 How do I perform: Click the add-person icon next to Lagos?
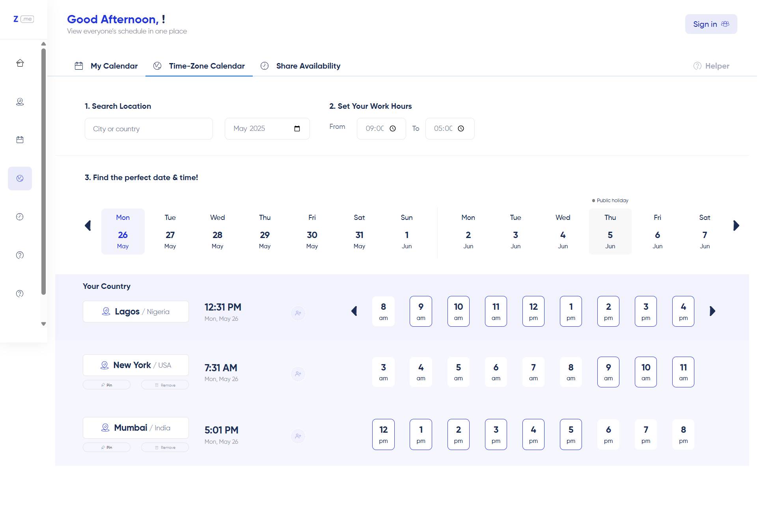pyautogui.click(x=298, y=313)
